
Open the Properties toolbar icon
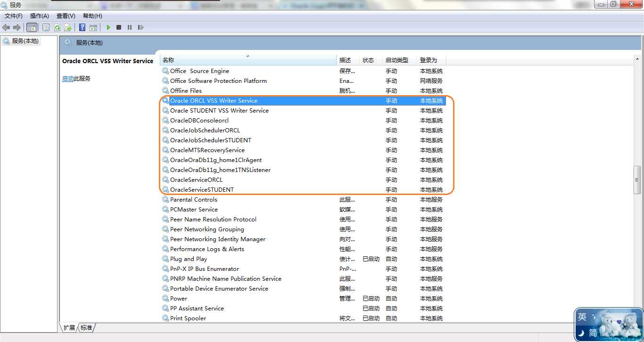(x=46, y=27)
